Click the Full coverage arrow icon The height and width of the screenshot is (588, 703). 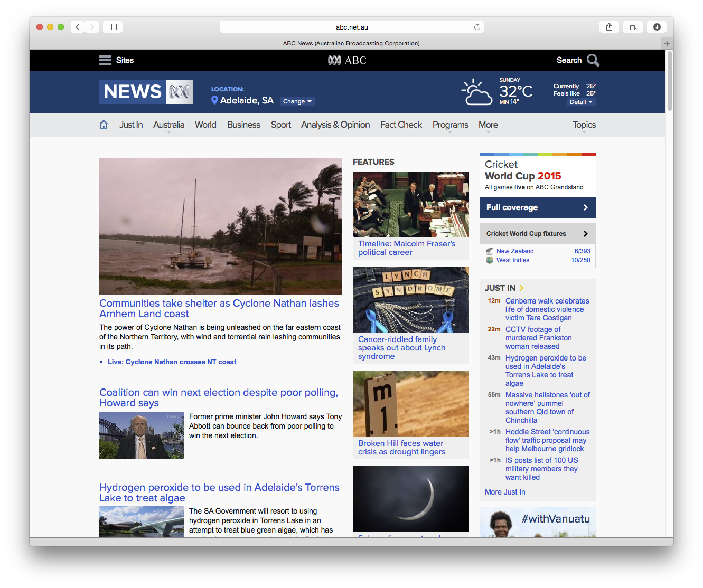pos(585,207)
